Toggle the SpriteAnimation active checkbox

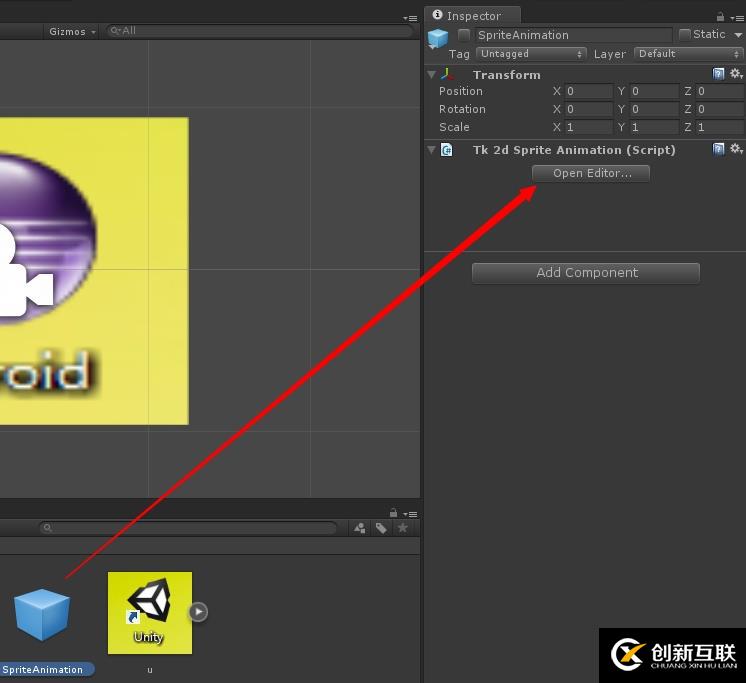point(463,35)
